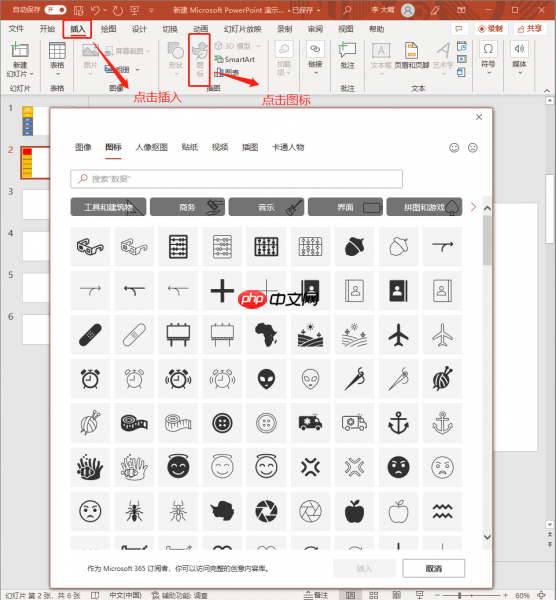Viewport: 556px width, 600px height.
Task: Open the New Slide dropdown
Action: [x=20, y=73]
